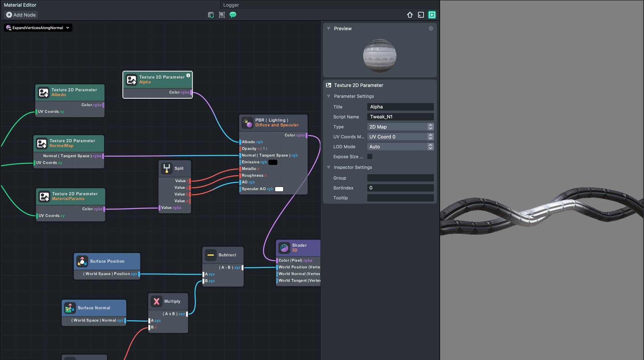The width and height of the screenshot is (644, 360).
Task: Click the info icon on Alpha node
Action: (x=188, y=76)
